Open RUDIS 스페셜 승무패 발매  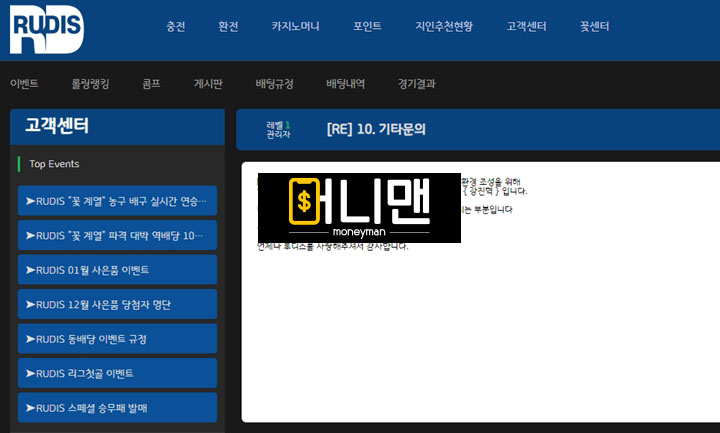tap(118, 407)
